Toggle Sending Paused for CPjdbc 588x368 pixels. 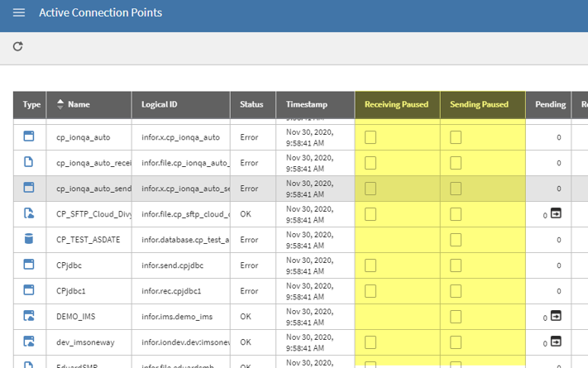pos(456,265)
